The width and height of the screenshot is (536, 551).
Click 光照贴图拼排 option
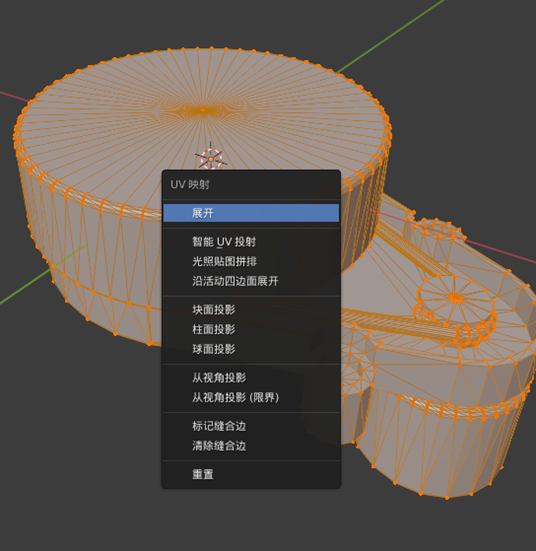pos(251,261)
